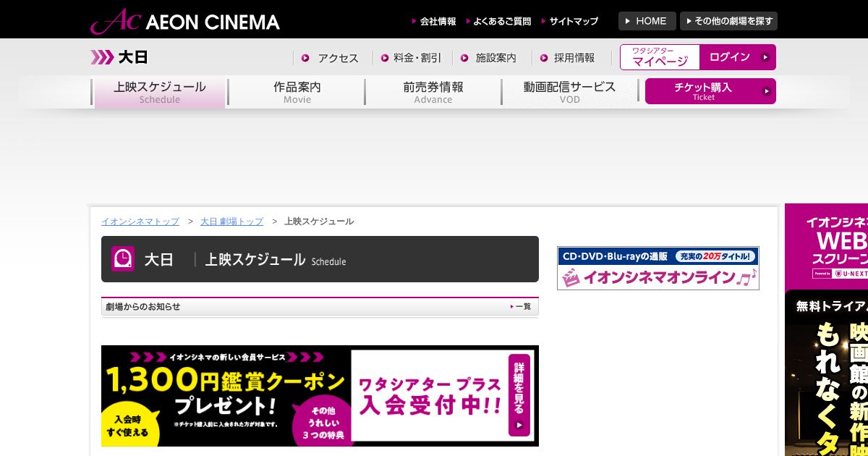Click the AEON CINEMA logo

click(x=184, y=21)
